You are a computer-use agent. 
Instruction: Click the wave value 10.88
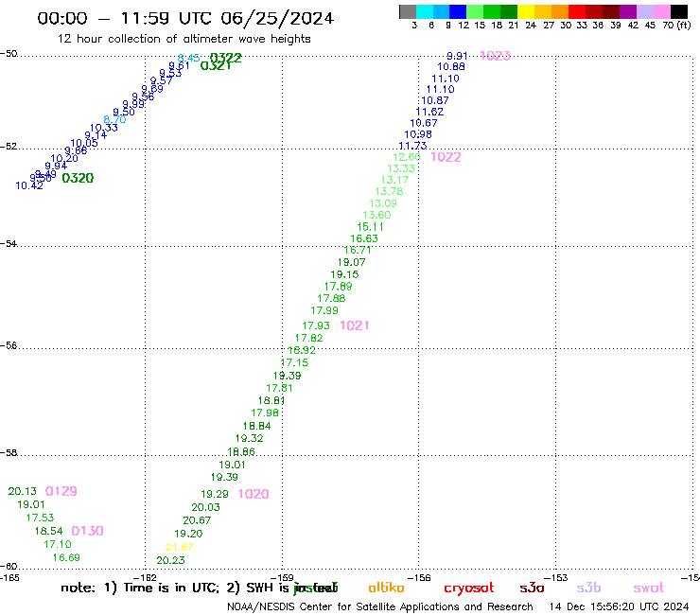(451, 66)
